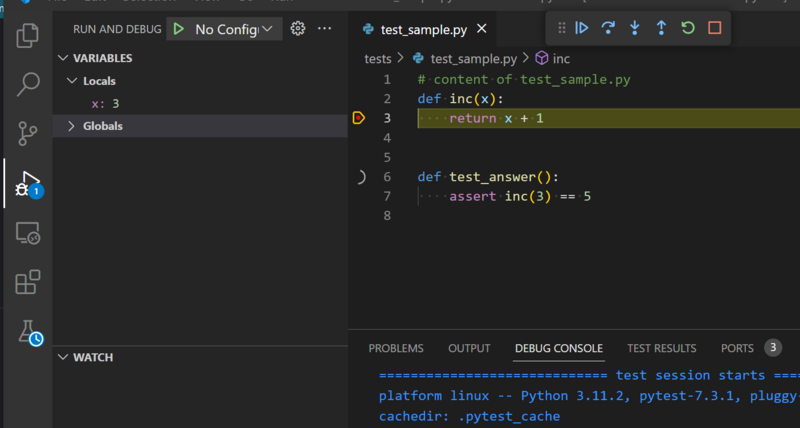Switch to the PORTS panel tab

[737, 348]
